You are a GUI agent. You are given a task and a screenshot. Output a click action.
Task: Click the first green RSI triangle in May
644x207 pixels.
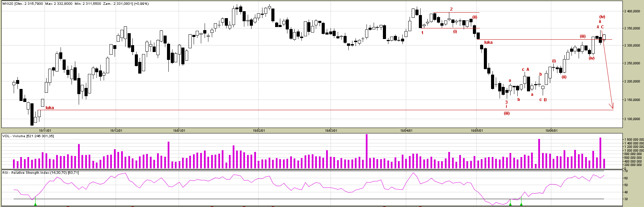(510, 204)
